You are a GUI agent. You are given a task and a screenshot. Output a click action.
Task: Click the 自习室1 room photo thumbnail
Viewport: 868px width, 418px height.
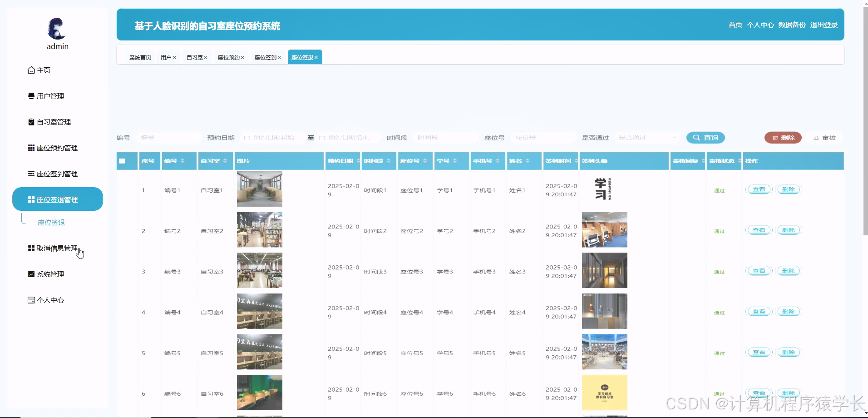pyautogui.click(x=260, y=189)
